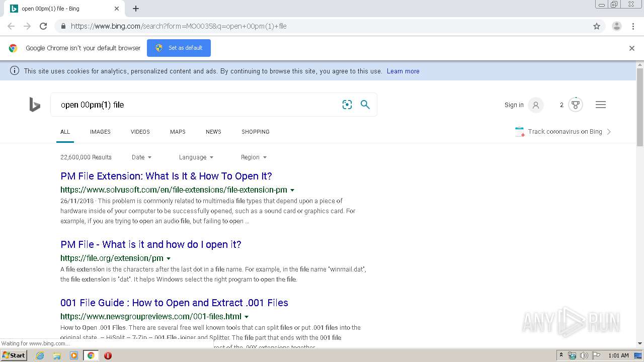Click the coronavirus calendar icon
The image size is (644, 362).
pyautogui.click(x=520, y=132)
